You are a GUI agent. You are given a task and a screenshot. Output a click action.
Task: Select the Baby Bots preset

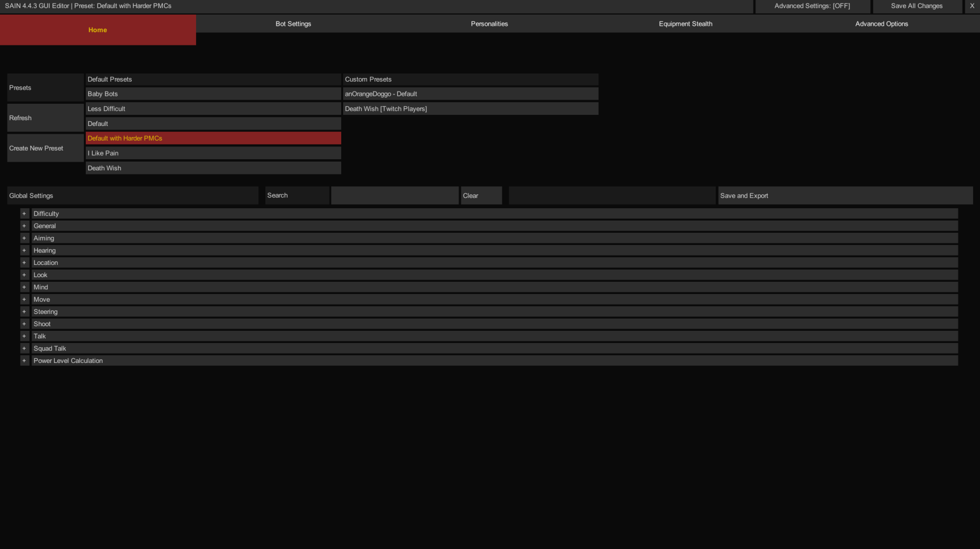click(x=213, y=94)
